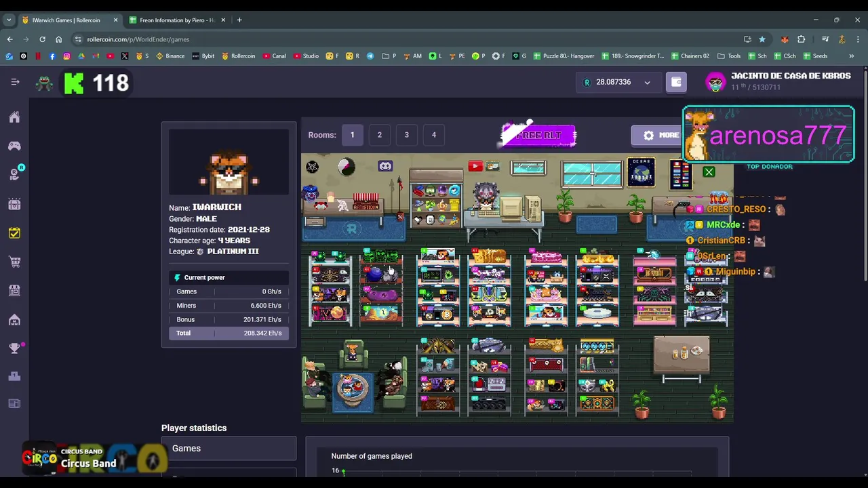Open the X (Twitter) bookmark icon
This screenshot has width=868, height=488.
tap(125, 56)
